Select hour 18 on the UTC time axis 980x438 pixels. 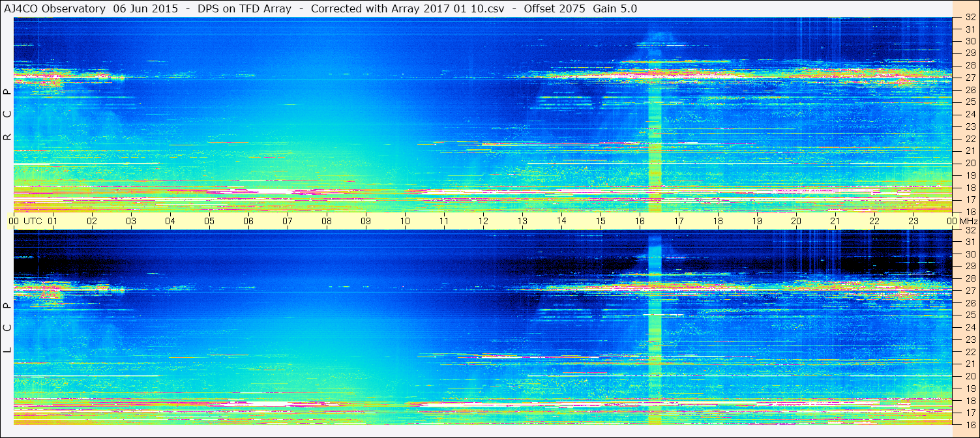coord(718,221)
